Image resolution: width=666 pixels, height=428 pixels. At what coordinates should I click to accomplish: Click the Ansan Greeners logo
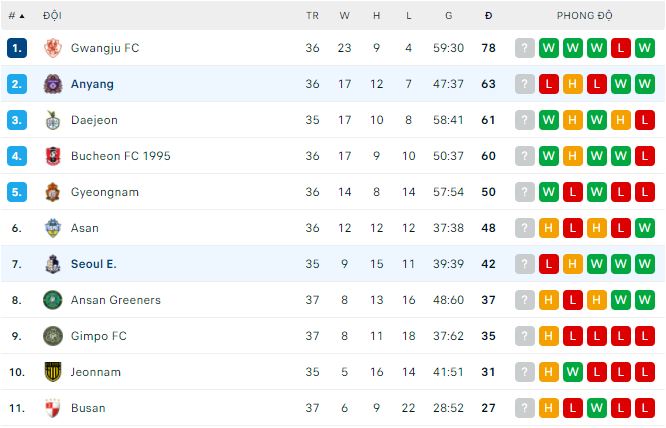point(52,300)
